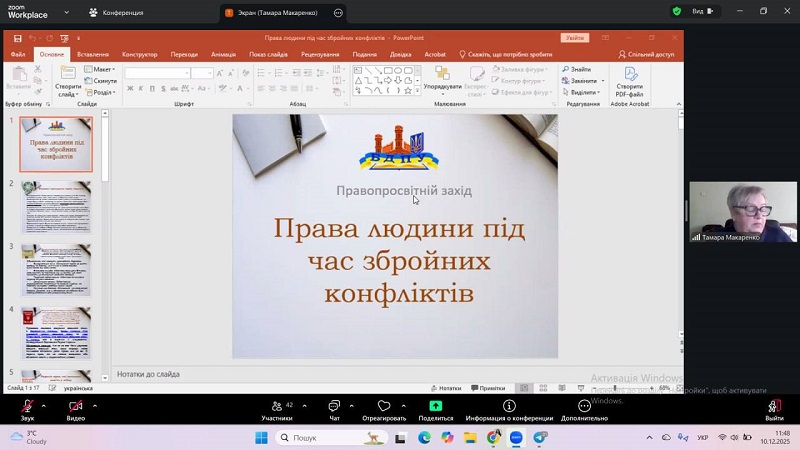Open the Участники participants panel

click(277, 407)
